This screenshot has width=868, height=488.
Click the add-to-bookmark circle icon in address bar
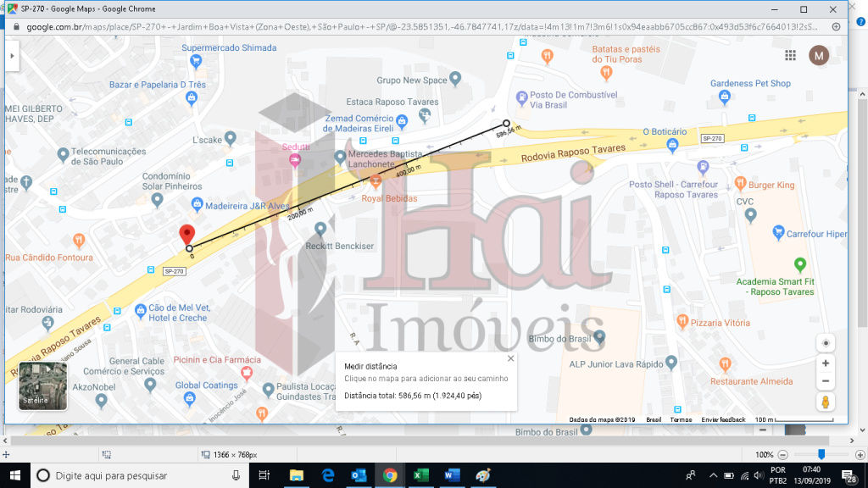[836, 26]
